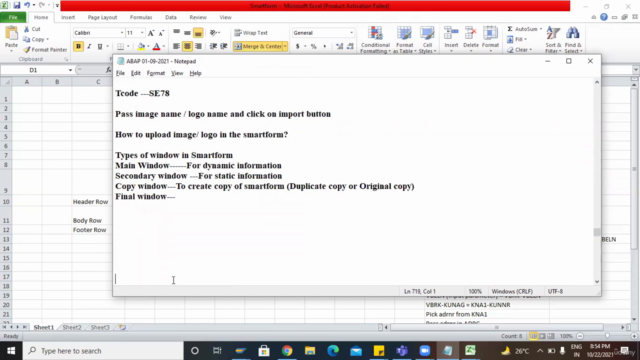Open the Font Color dropdown arrow
Image resolution: width=640 pixels, height=360 pixels.
point(164,47)
